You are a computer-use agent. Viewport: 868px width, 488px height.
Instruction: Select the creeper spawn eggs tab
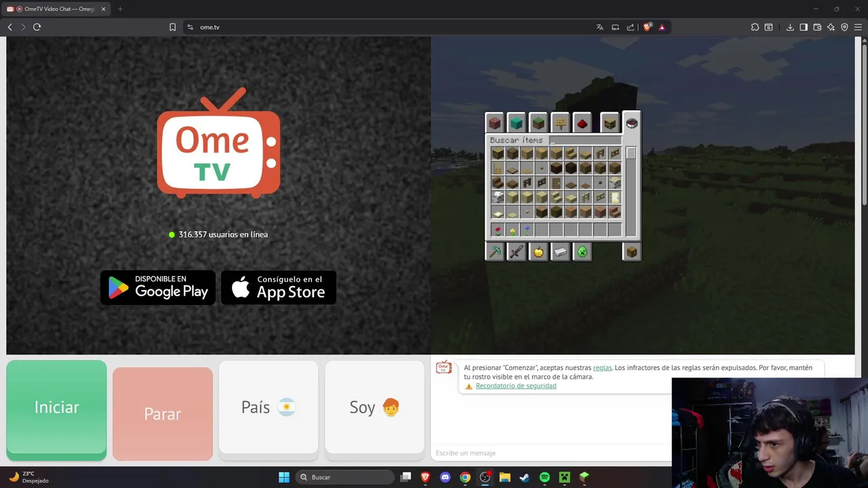pos(582,252)
